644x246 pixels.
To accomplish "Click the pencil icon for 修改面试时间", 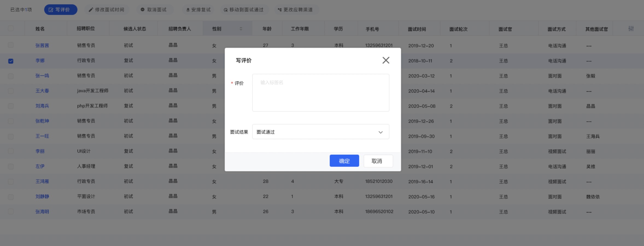I will (91, 10).
